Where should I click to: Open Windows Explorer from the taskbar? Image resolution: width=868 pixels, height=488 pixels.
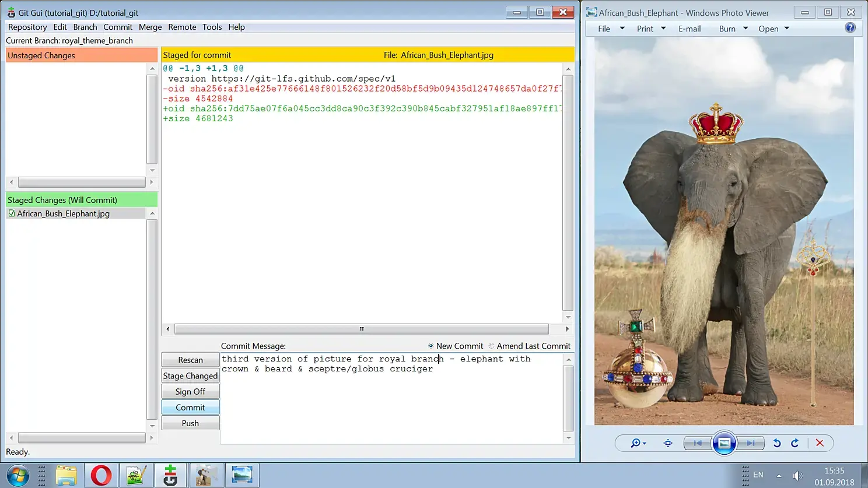click(66, 476)
